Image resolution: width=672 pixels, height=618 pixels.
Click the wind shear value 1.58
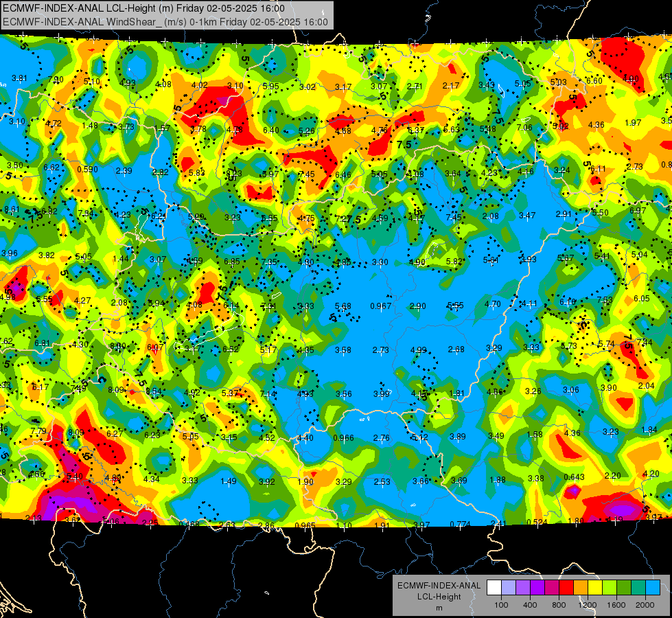(x=535, y=435)
